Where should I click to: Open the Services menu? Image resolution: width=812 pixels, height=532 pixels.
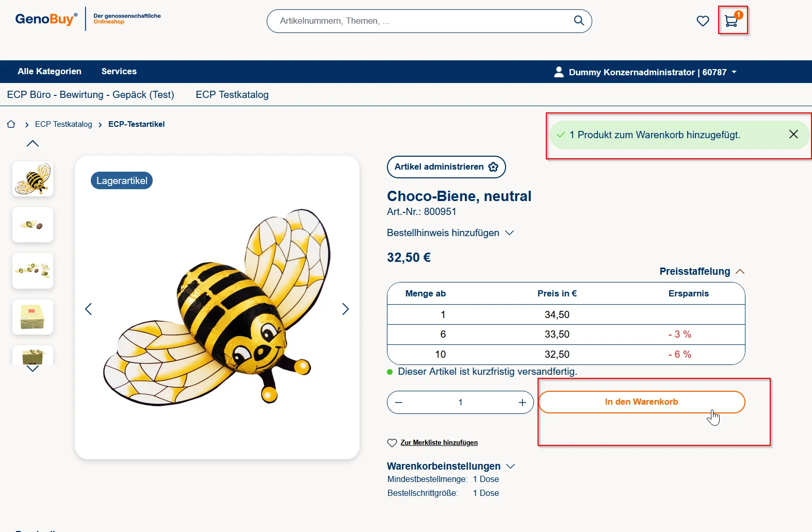[119, 72]
